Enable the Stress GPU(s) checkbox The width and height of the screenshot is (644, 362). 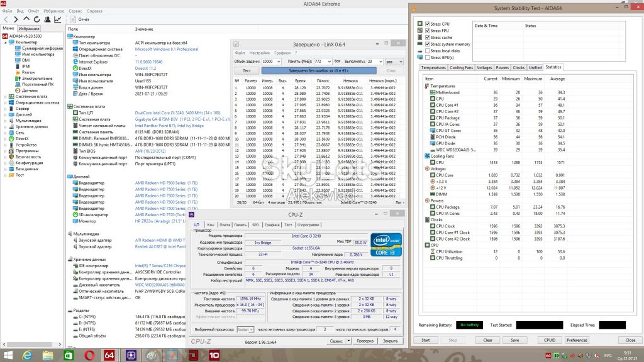(428, 57)
